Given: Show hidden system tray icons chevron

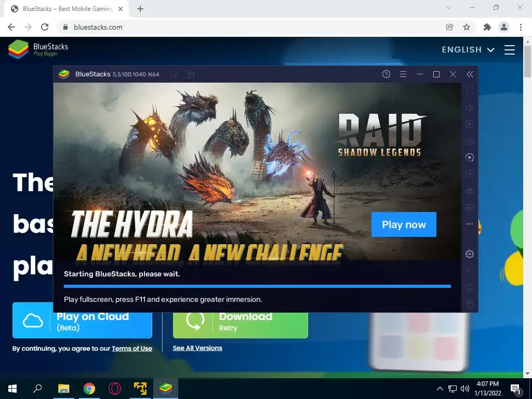Looking at the screenshot, I should tap(440, 389).
